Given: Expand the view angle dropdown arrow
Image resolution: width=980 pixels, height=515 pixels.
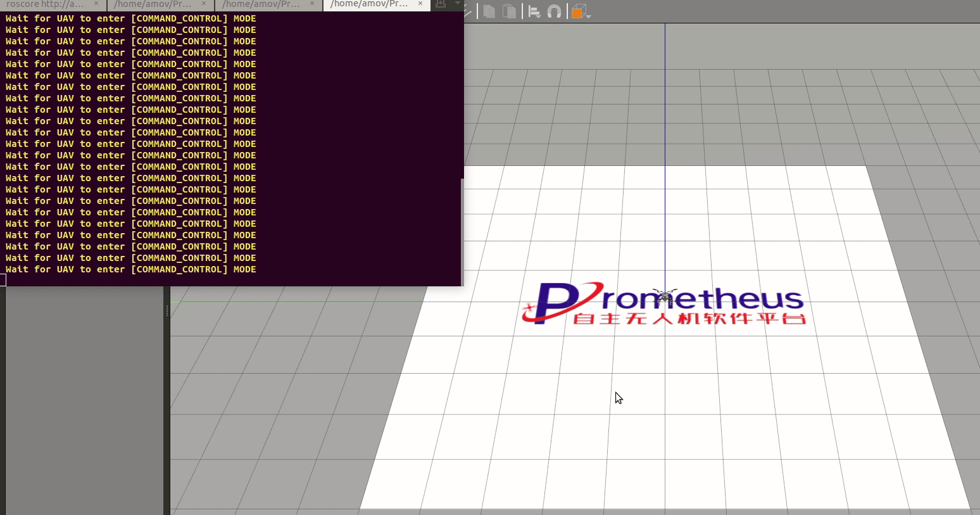Looking at the screenshot, I should pos(589,16).
